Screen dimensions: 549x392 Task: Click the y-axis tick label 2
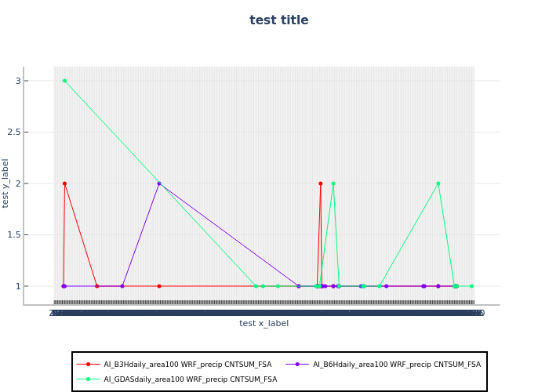click(x=17, y=183)
